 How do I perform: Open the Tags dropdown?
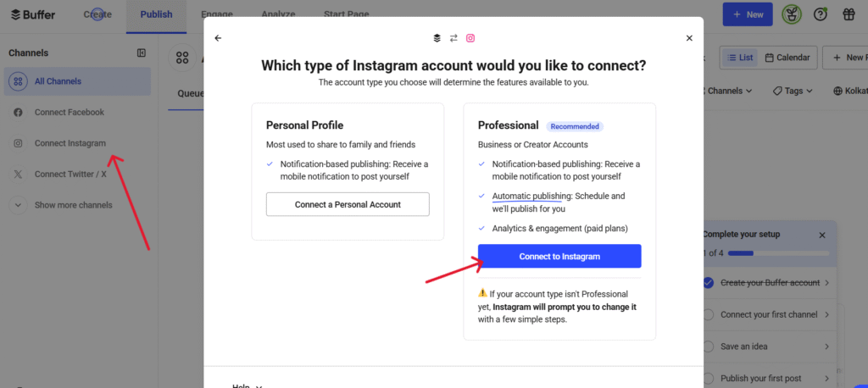pos(793,91)
